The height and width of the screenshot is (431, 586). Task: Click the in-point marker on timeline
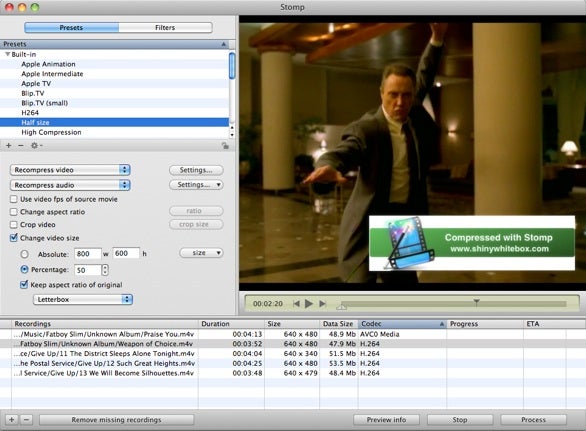click(341, 307)
